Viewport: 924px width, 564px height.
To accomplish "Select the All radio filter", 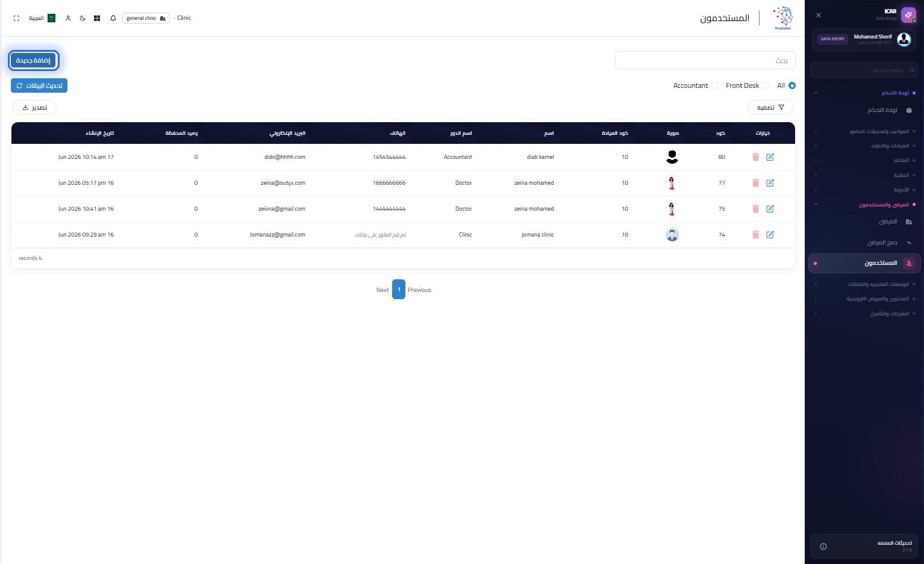I will tap(792, 85).
